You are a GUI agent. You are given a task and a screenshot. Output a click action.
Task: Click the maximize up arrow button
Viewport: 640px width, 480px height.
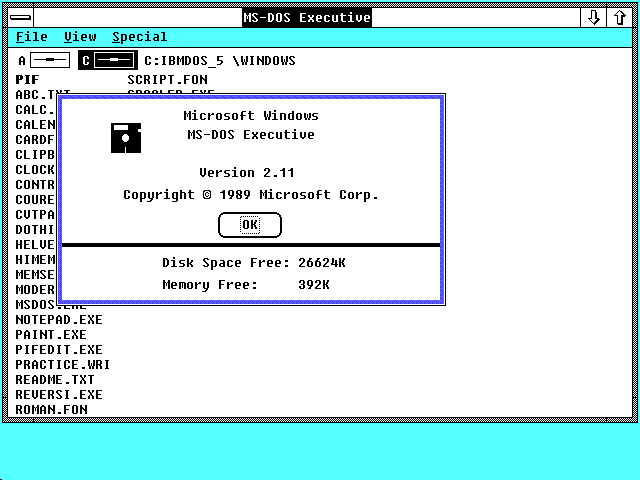[619, 17]
